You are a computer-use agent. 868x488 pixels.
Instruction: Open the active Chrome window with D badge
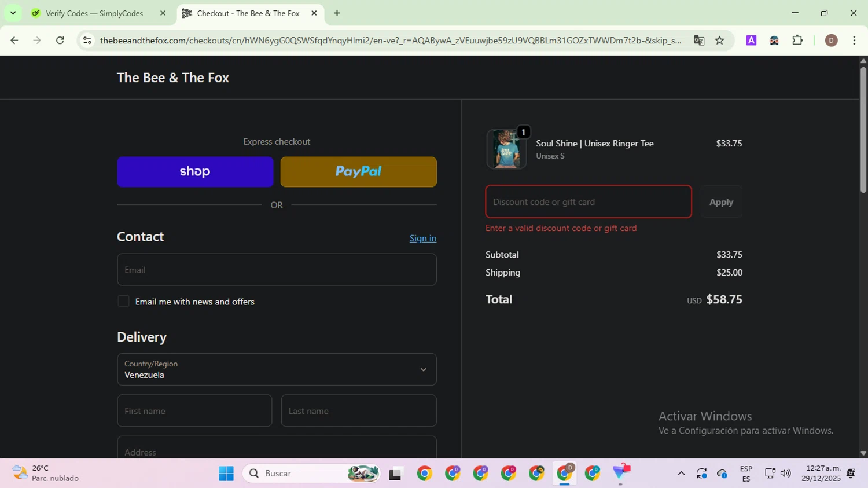click(565, 474)
